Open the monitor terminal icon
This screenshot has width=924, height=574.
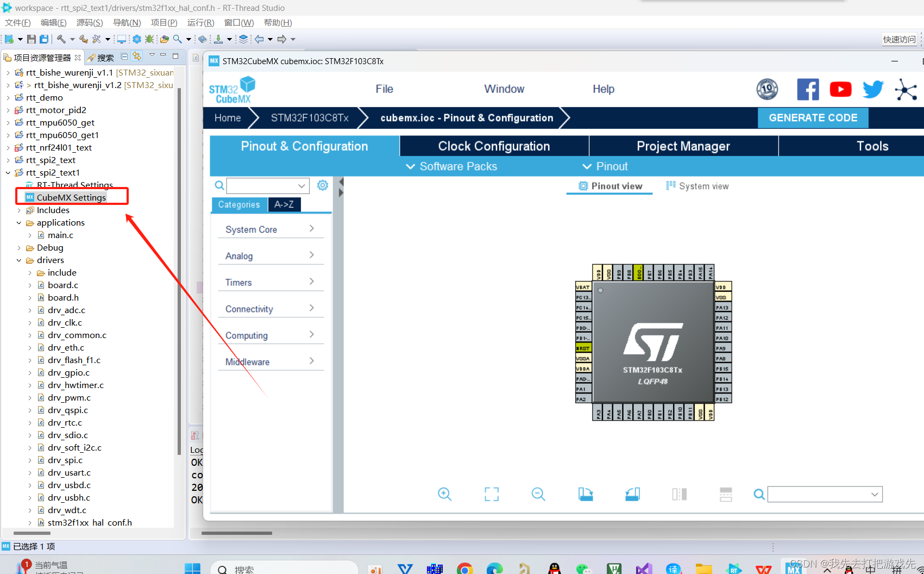click(122, 39)
